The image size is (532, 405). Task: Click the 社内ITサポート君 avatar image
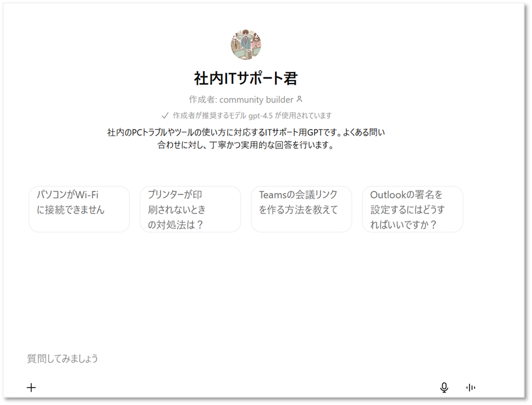point(246,45)
